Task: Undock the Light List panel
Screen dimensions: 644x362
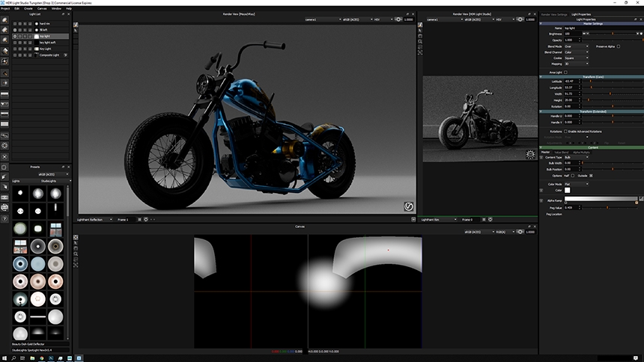Action: (63, 14)
